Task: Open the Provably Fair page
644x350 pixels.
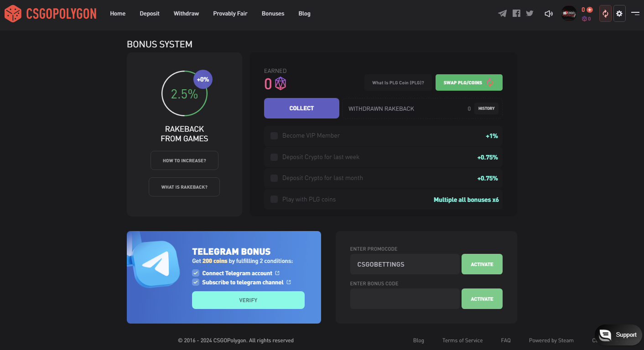Action: pyautogui.click(x=230, y=14)
